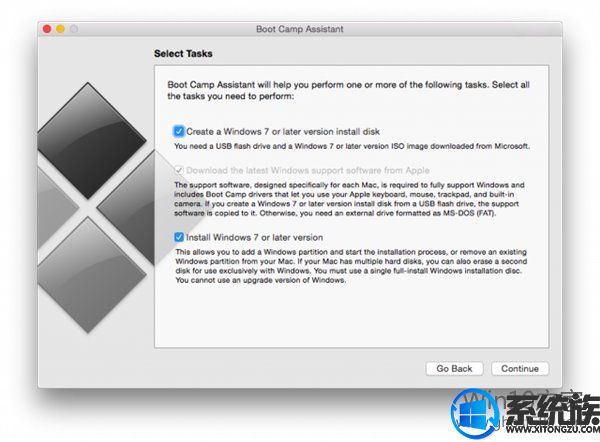Click text 'Download the latest Windows support software from Apple'
Screen dimensions: 600x442
point(308,170)
